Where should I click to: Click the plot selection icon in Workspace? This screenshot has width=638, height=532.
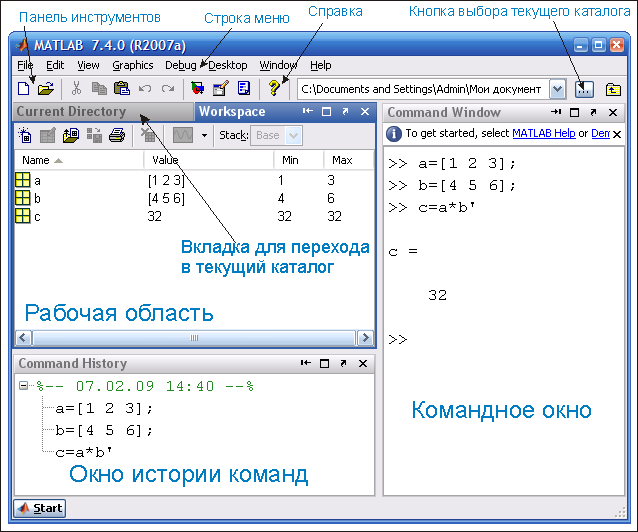pyautogui.click(x=183, y=135)
